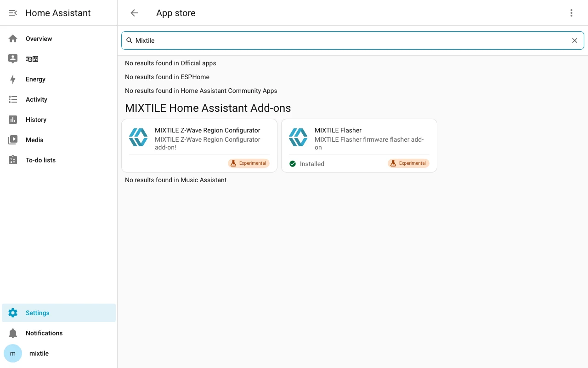Open the three-dot overflow menu
Screen dimensions: 588x368
click(x=571, y=13)
